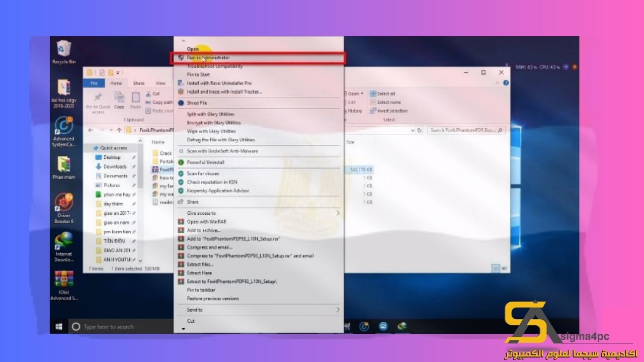Expand the Give access to submenu
Image resolution: width=644 pixels, height=362 pixels.
[259, 213]
